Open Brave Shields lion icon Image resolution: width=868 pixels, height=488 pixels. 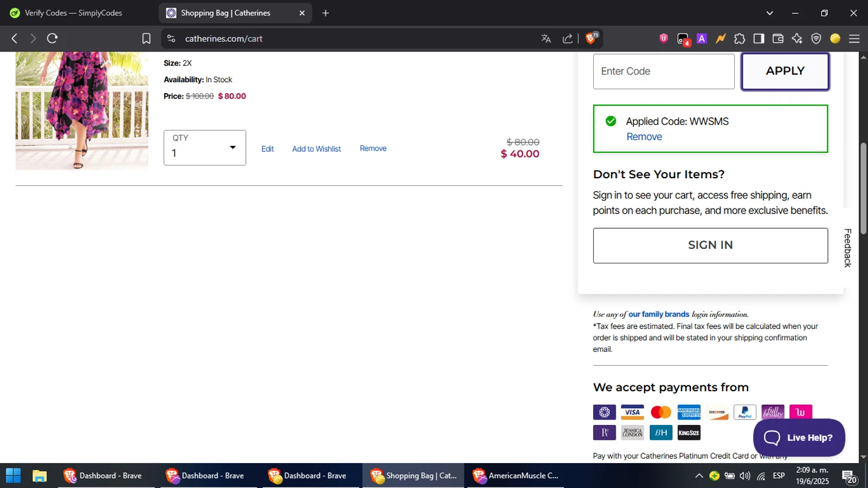(592, 38)
